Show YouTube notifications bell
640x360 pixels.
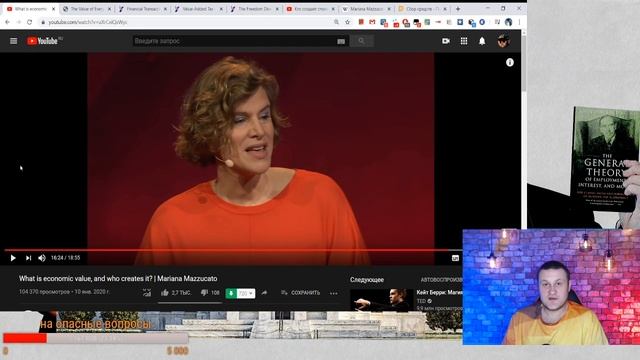[x=482, y=41]
